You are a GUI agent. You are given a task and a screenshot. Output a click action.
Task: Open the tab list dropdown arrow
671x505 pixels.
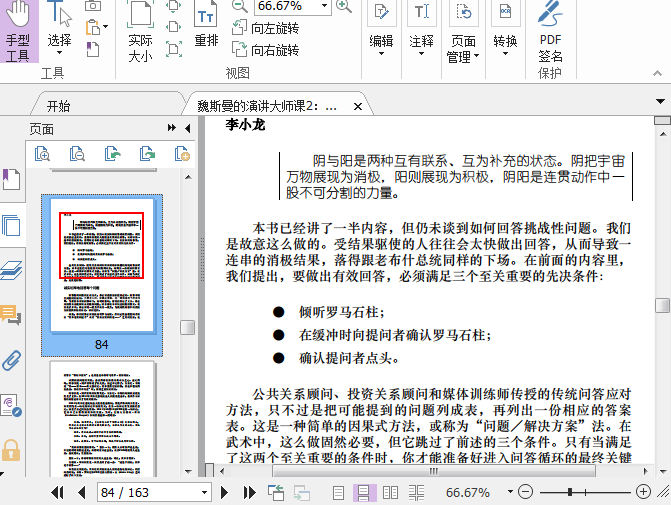(660, 101)
